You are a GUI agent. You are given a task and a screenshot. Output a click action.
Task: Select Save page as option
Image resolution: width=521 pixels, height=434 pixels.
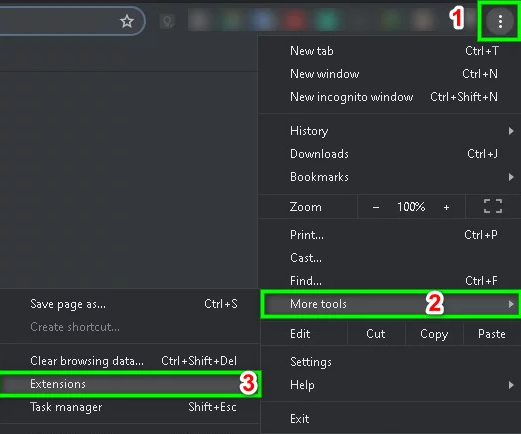point(129,304)
